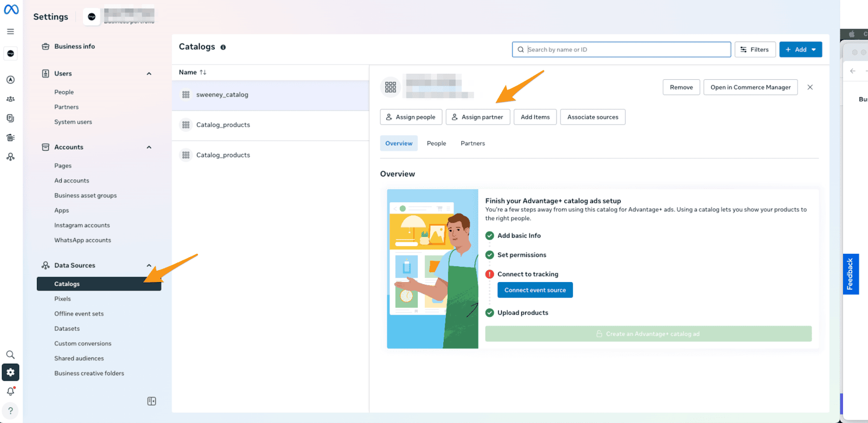Open the help question mark icon
This screenshot has width=868, height=423.
tap(10, 411)
